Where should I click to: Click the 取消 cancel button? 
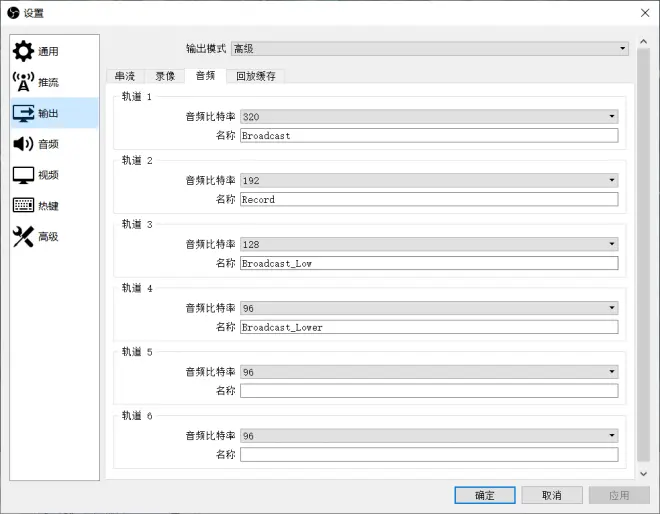(x=552, y=495)
